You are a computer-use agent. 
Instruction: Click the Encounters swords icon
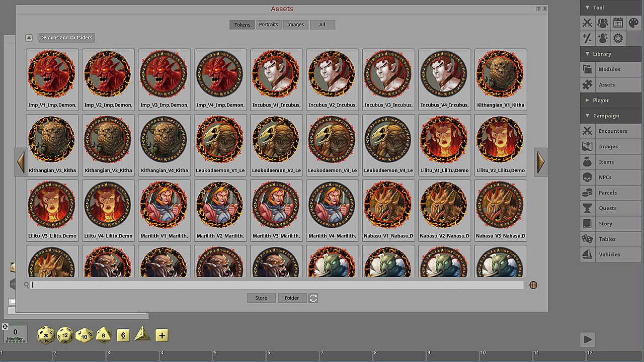(587, 131)
